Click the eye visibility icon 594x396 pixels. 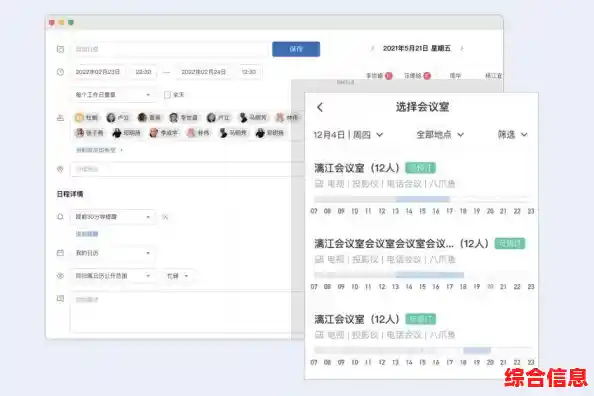point(60,276)
